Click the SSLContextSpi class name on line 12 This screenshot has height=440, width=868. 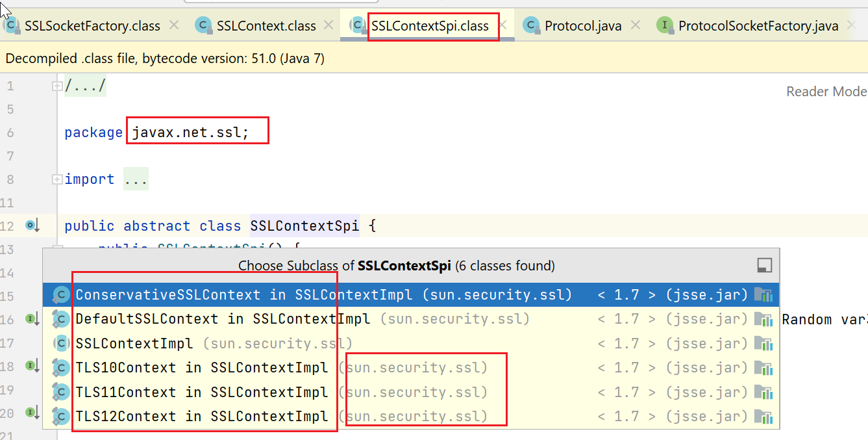(304, 226)
